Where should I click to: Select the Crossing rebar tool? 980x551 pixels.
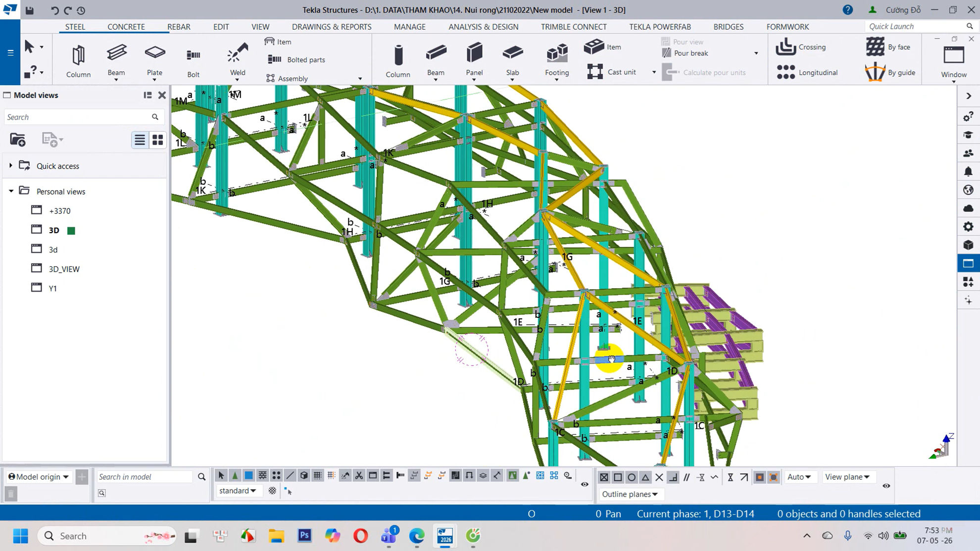point(800,47)
